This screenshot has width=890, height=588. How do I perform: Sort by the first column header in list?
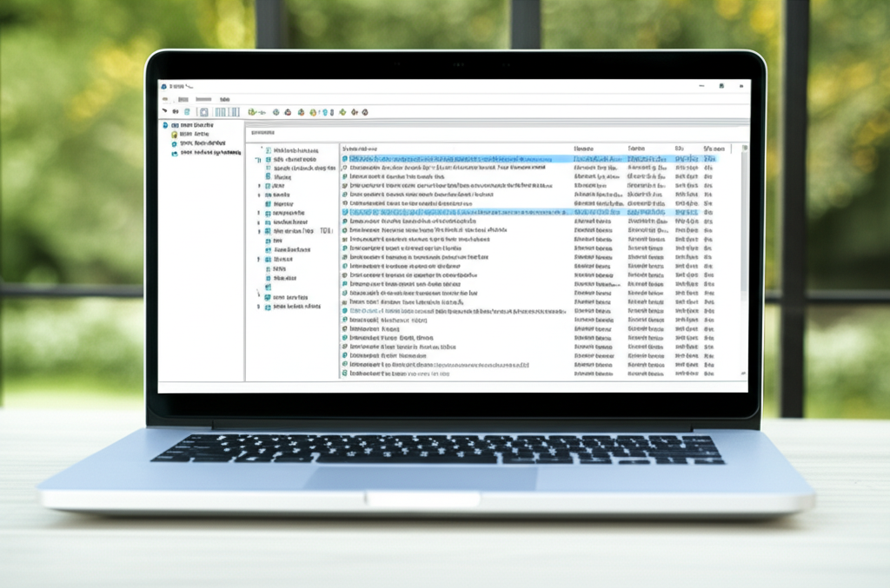point(360,149)
